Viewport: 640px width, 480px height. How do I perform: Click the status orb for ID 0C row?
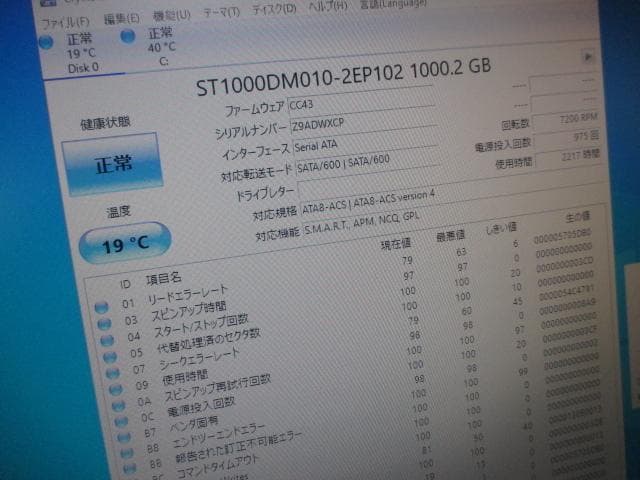pyautogui.click(x=121, y=421)
